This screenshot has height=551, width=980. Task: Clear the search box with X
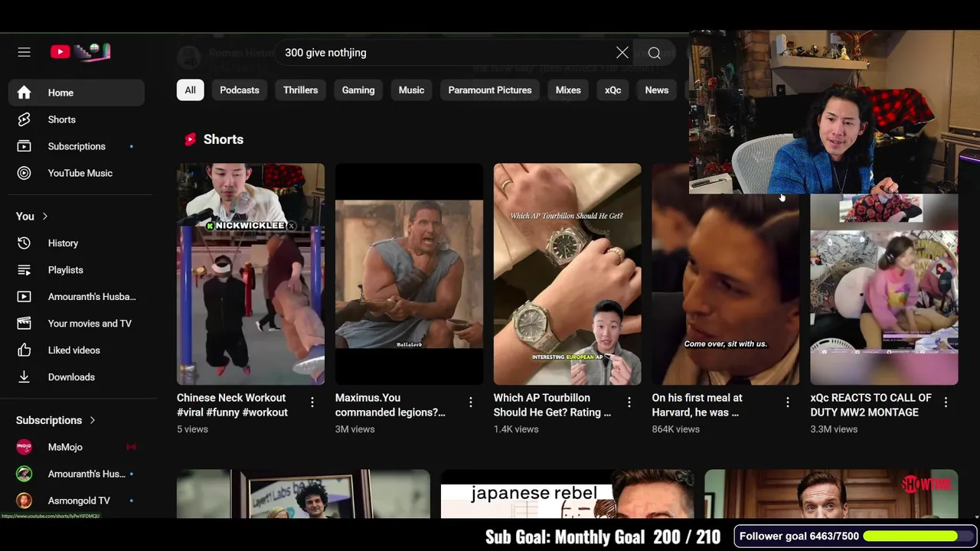(x=622, y=53)
